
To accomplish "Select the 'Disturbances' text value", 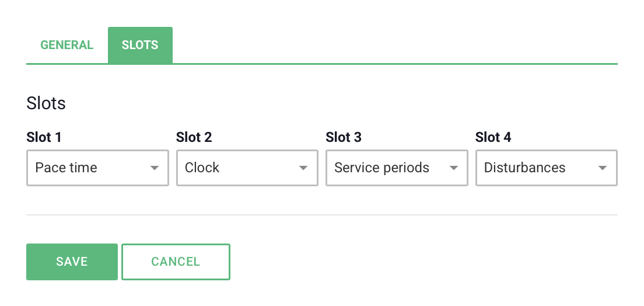I will click(x=524, y=168).
